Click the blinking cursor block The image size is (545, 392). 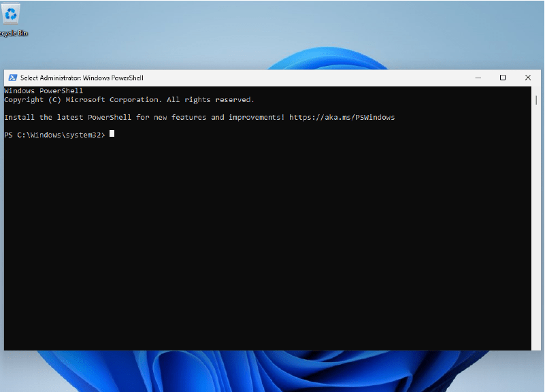(111, 133)
